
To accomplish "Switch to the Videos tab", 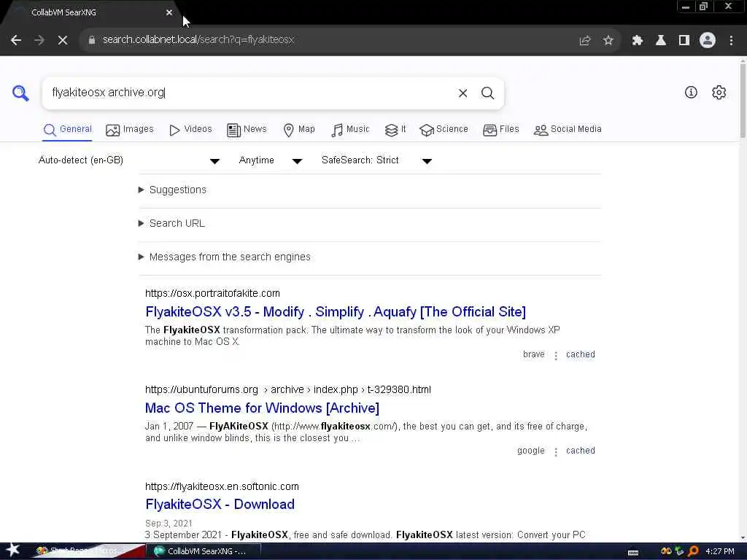I will pos(190,130).
